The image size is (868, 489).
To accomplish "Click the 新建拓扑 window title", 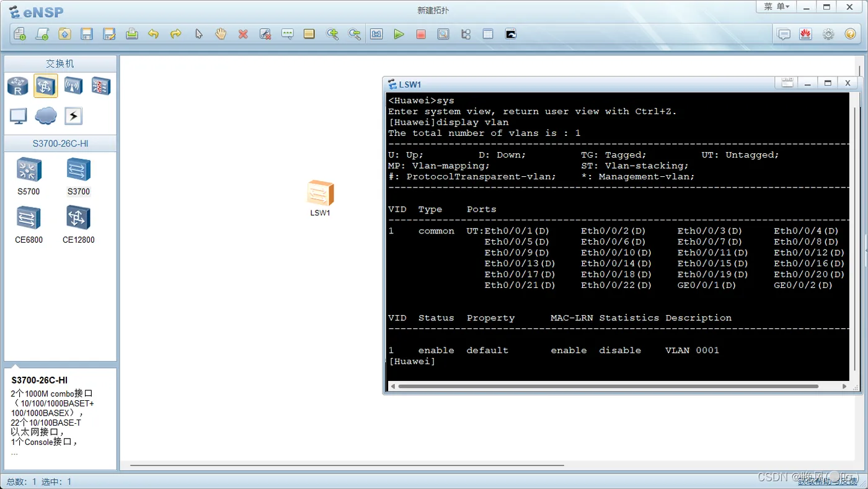I will click(433, 10).
